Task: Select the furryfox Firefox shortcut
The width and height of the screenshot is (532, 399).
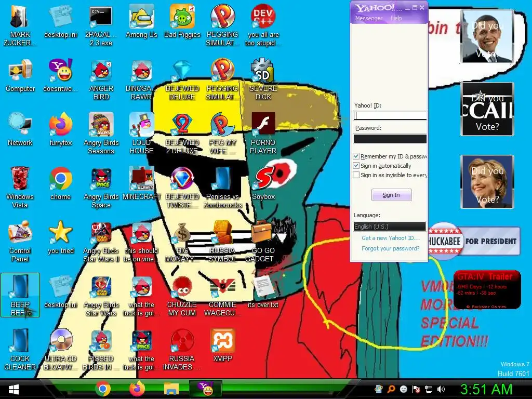Action: point(60,129)
